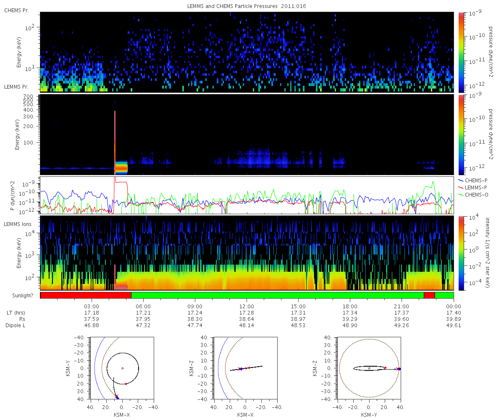Click the 00:00 time axis label
The width and height of the screenshot is (504, 420).
tap(454, 306)
